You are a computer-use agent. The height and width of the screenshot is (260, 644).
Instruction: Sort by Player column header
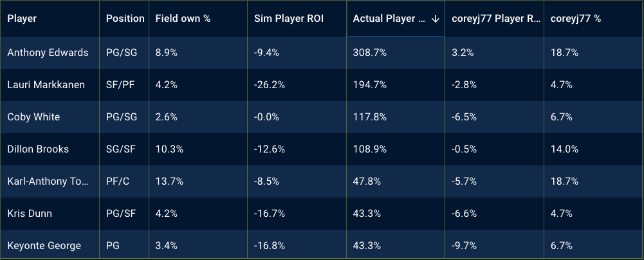tap(22, 19)
